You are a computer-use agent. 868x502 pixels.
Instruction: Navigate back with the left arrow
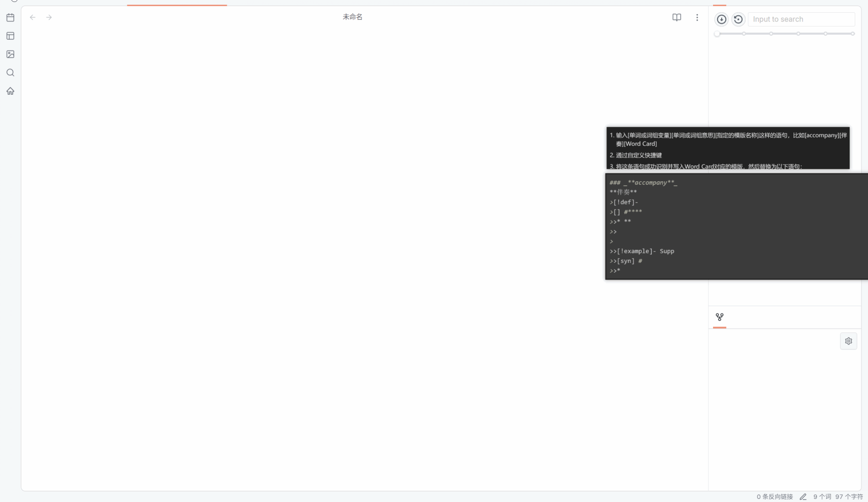pyautogui.click(x=33, y=17)
